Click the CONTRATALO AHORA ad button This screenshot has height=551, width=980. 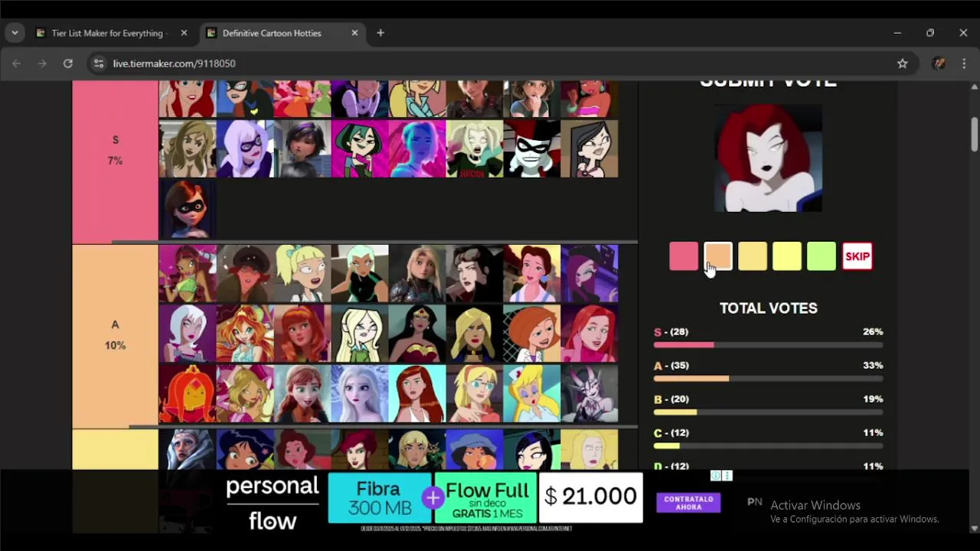(x=688, y=502)
